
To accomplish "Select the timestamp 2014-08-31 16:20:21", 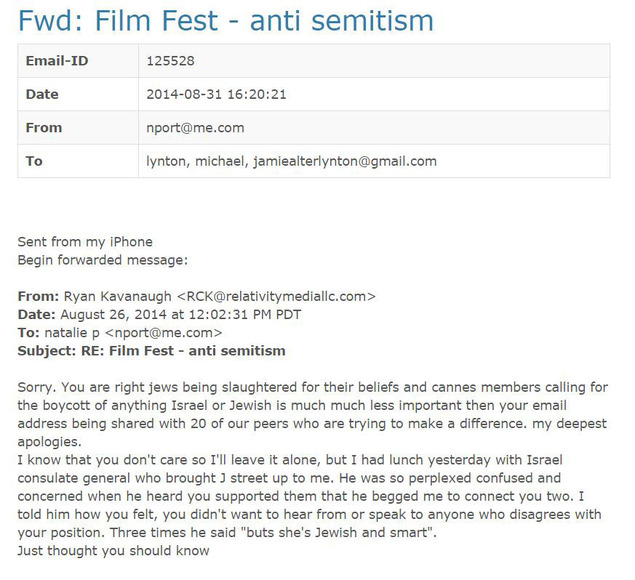I will (216, 94).
